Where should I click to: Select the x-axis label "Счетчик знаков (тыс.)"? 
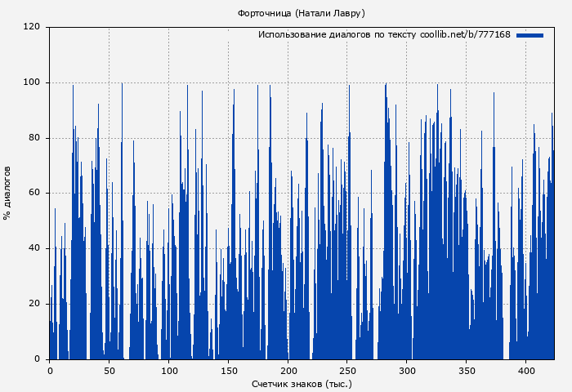click(302, 383)
